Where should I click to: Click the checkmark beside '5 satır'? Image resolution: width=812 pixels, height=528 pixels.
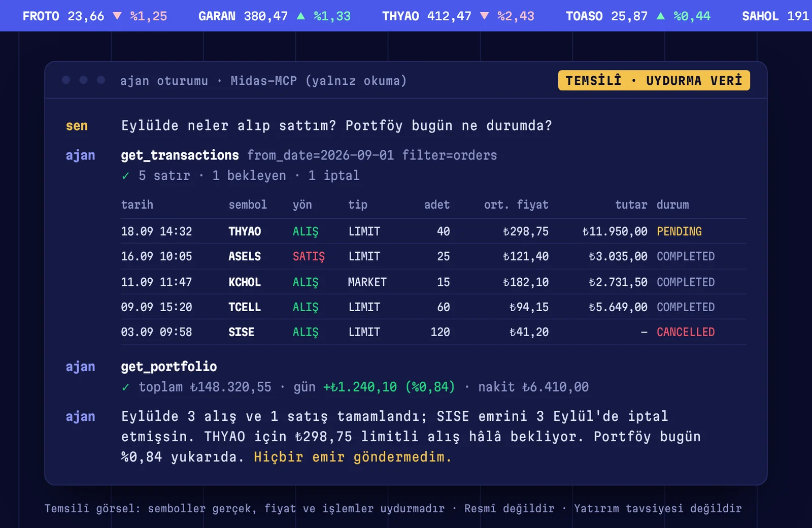pyautogui.click(x=125, y=176)
